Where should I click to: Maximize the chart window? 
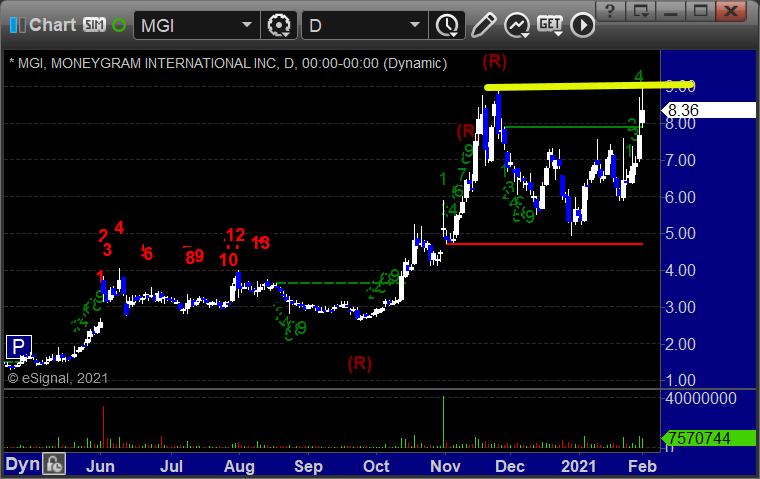700,11
